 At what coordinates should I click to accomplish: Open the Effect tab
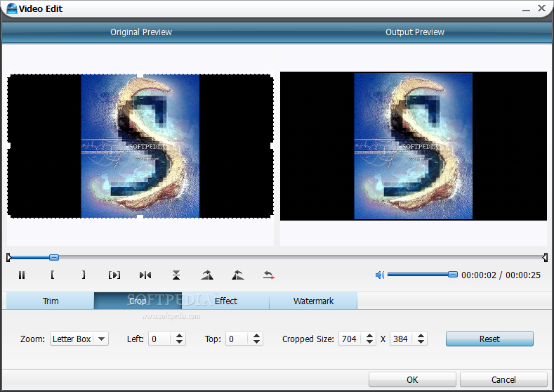tap(225, 301)
